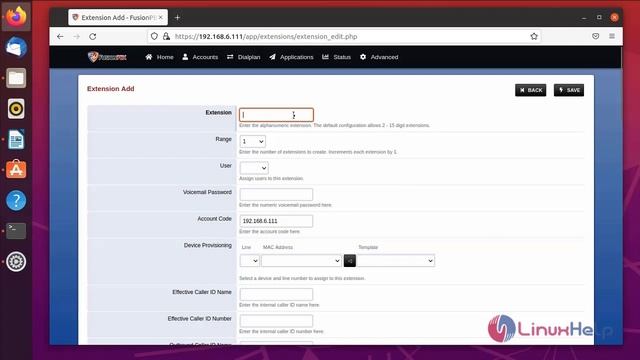640x360 pixels.
Task: Open Device Provisioning Line dropdown
Action: point(249,260)
